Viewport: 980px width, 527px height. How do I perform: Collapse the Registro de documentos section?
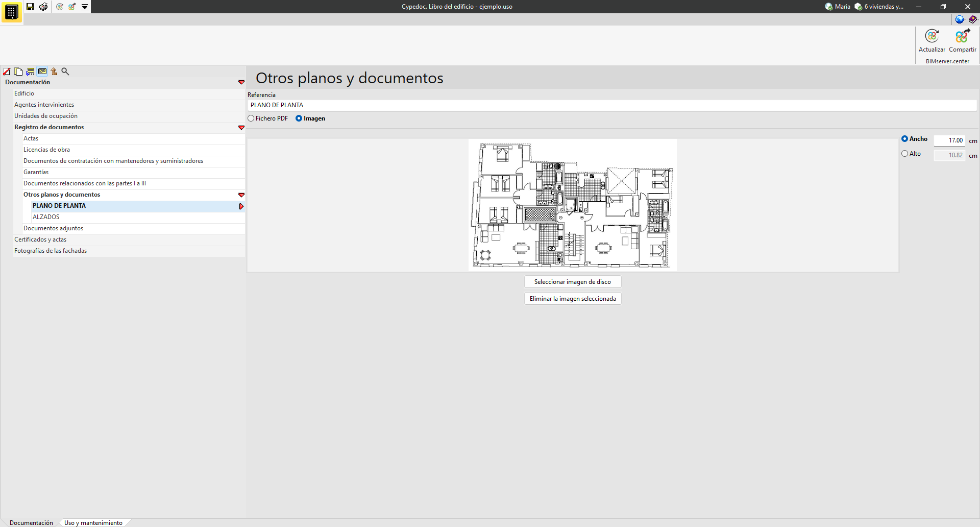241,128
